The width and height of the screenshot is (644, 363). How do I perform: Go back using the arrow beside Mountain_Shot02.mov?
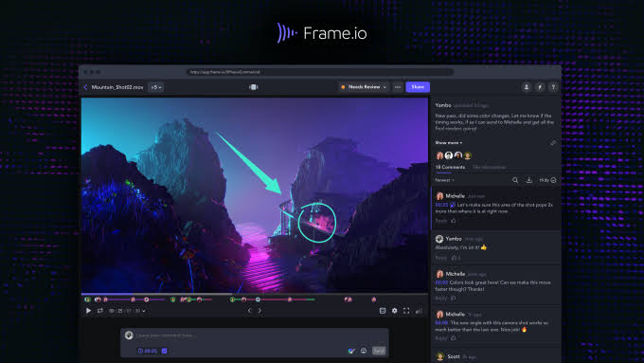click(85, 87)
